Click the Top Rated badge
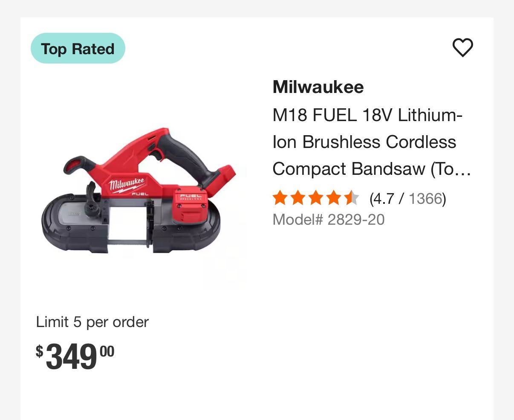 (x=78, y=49)
